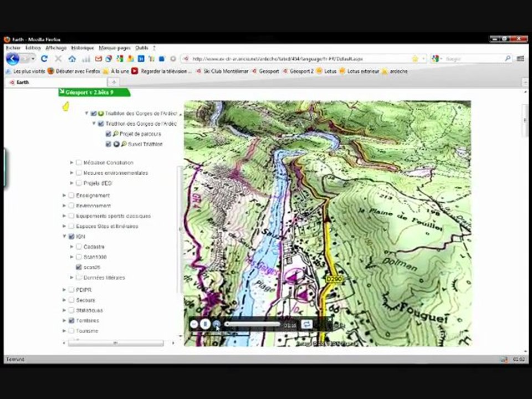
Task: Expand the PDIPR node
Action: (x=64, y=290)
